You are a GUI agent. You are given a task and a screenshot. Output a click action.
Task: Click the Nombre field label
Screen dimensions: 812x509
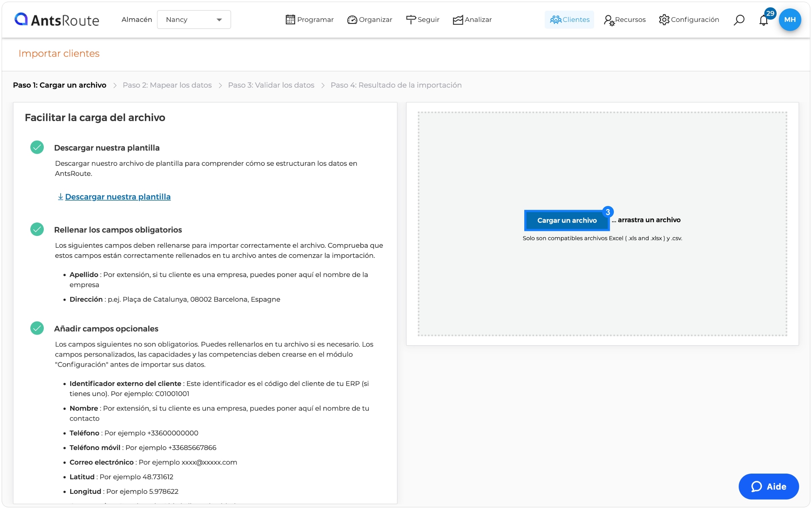click(x=84, y=408)
